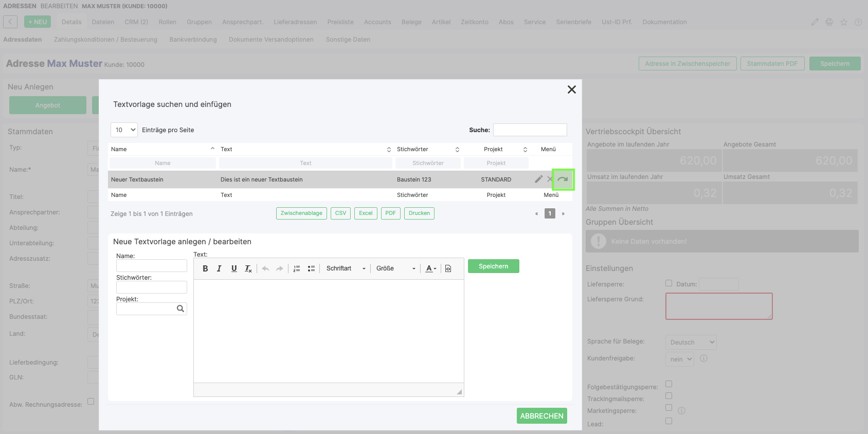Delete the Neuer Textbaustein row entry
The height and width of the screenshot is (434, 868).
click(550, 179)
